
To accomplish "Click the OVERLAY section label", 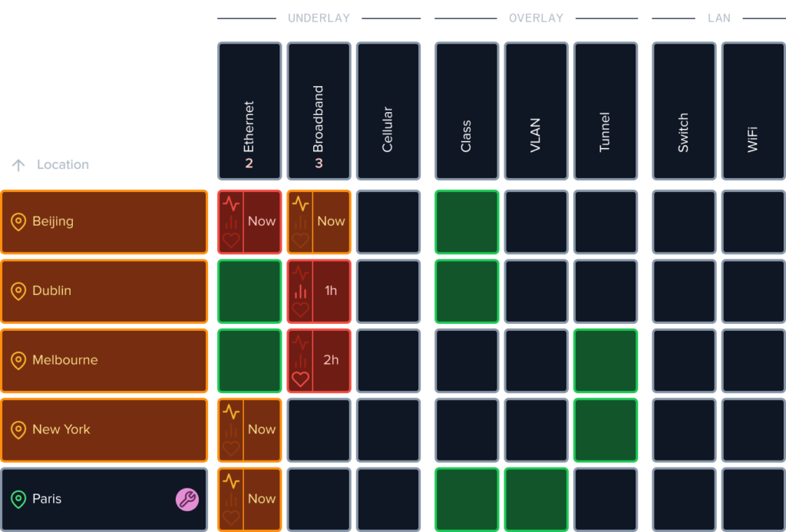I will pyautogui.click(x=537, y=17).
